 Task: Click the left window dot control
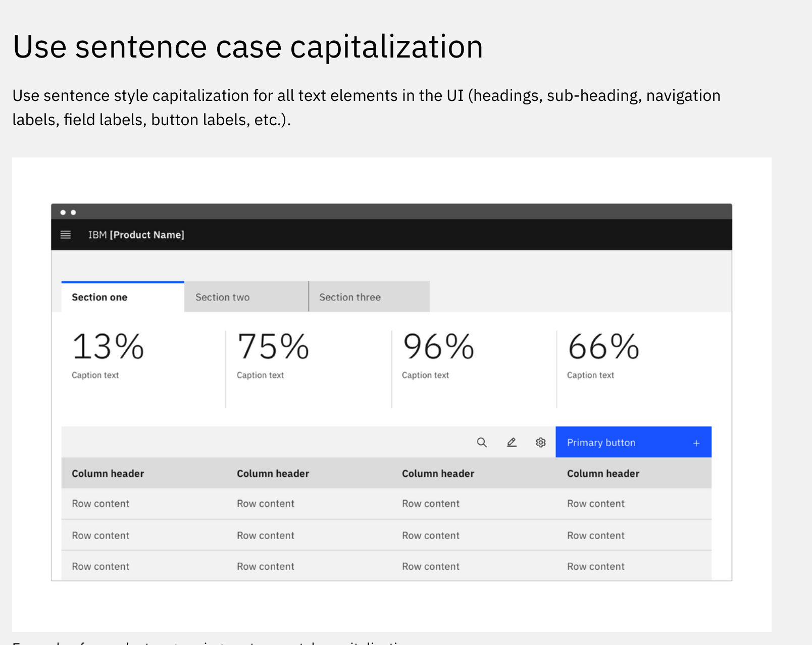pos(62,212)
